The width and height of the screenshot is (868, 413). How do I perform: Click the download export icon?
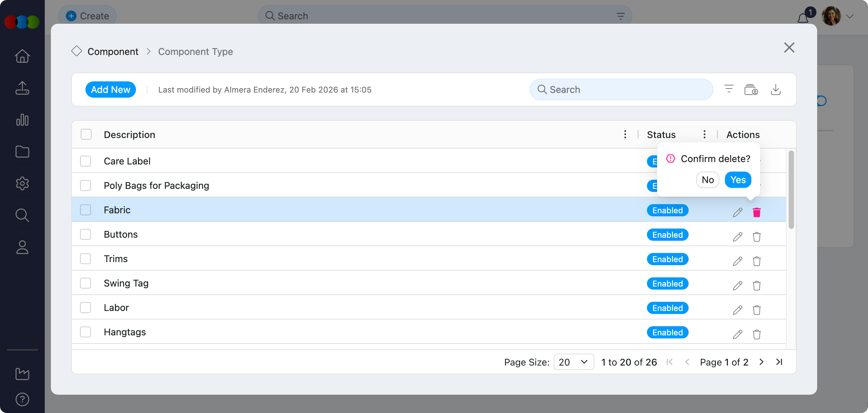775,90
